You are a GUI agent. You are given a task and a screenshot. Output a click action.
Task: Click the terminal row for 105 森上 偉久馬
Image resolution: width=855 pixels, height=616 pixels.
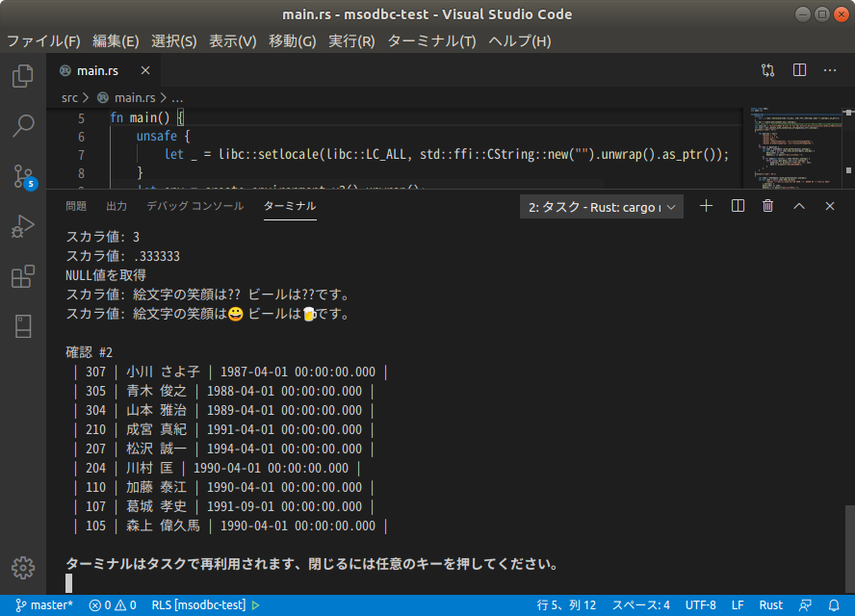click(230, 526)
